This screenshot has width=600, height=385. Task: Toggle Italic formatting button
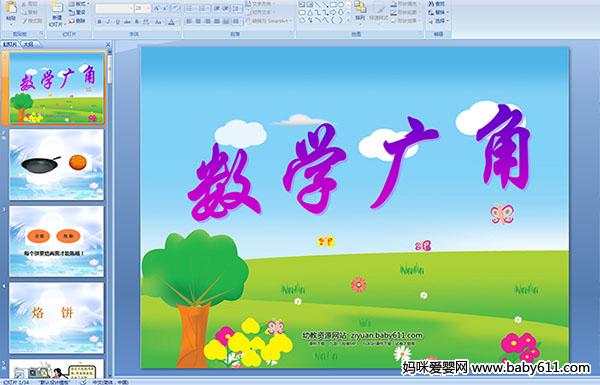[x=108, y=22]
